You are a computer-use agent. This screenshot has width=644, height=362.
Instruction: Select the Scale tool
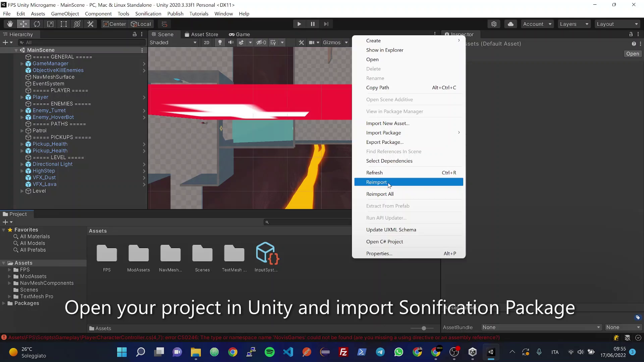click(50, 24)
